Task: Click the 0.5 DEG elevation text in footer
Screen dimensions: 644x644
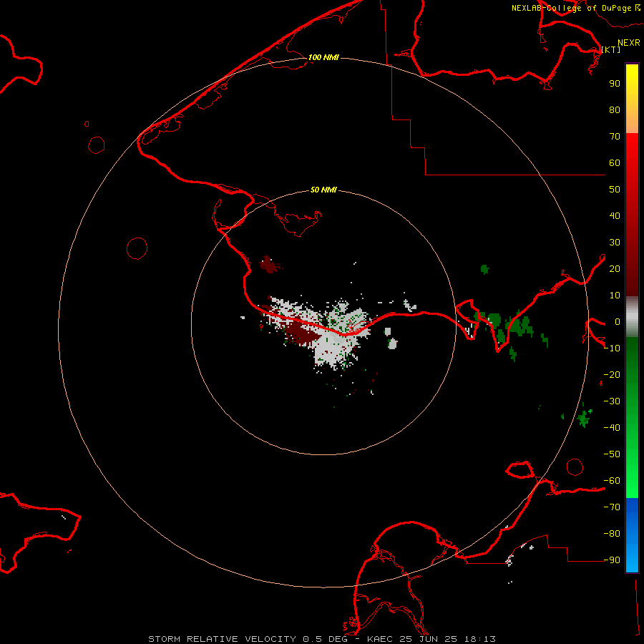Action: pyautogui.click(x=326, y=639)
